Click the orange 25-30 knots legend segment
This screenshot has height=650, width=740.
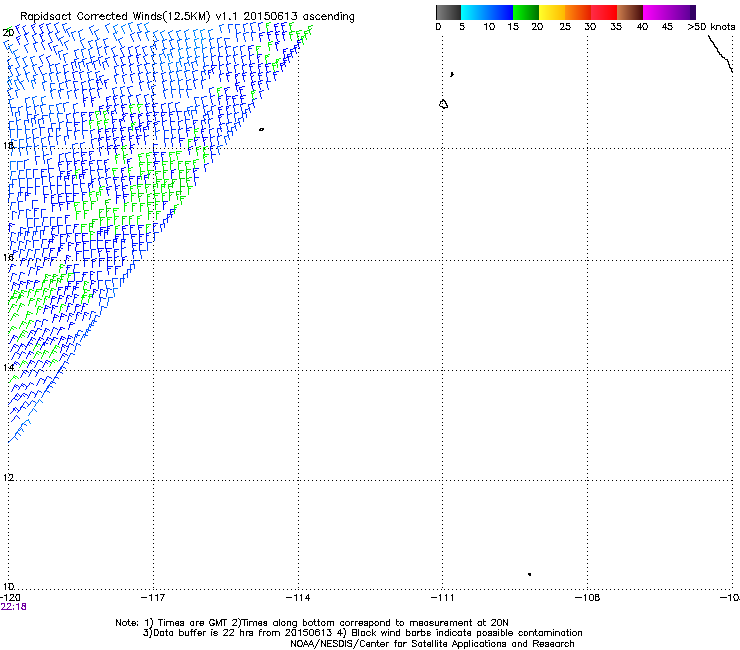coord(578,12)
